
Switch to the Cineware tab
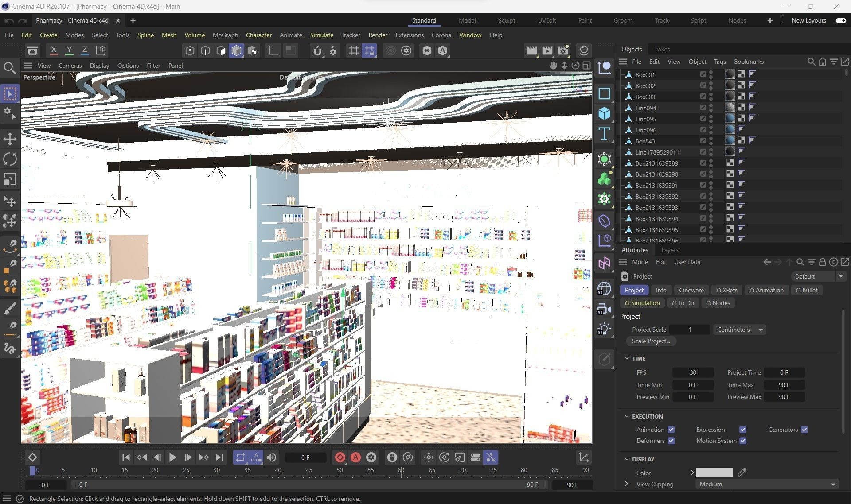tap(691, 290)
